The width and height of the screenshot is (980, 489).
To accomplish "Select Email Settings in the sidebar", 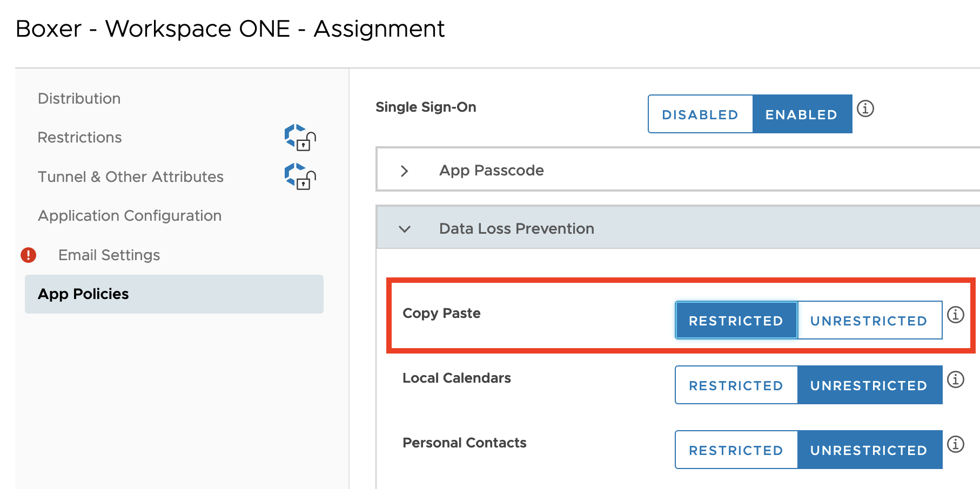I will (108, 254).
